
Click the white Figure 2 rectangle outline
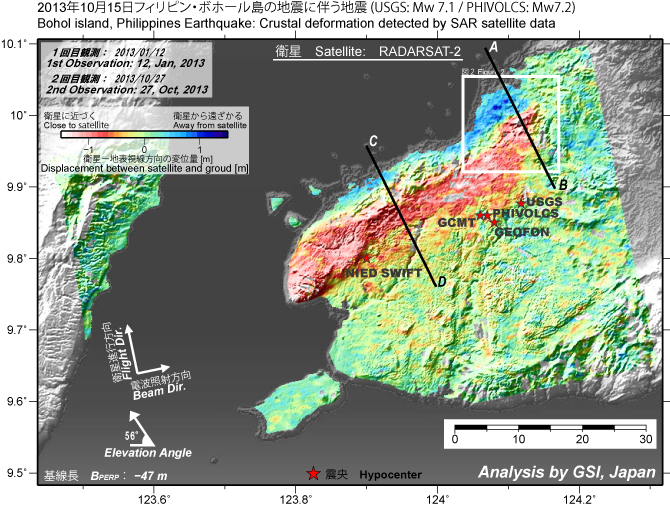pyautogui.click(x=511, y=123)
